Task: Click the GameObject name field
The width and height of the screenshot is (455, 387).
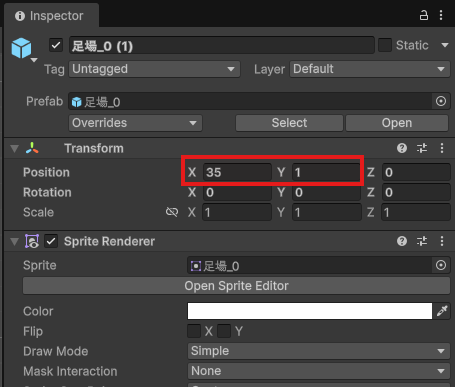Action: coord(222,45)
